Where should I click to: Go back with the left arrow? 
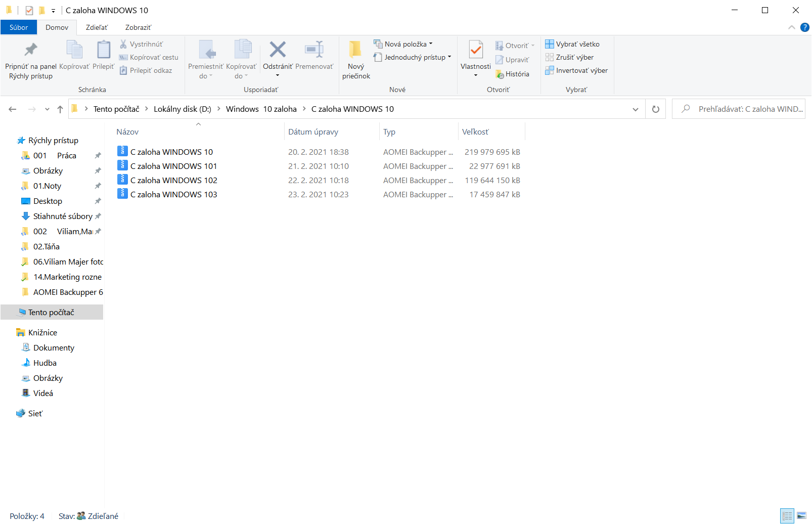(x=13, y=109)
